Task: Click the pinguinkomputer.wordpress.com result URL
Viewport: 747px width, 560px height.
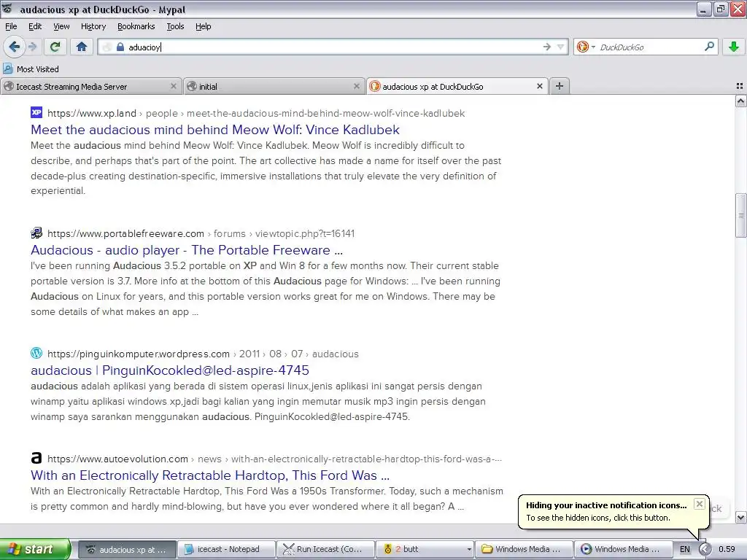Action: 203,354
